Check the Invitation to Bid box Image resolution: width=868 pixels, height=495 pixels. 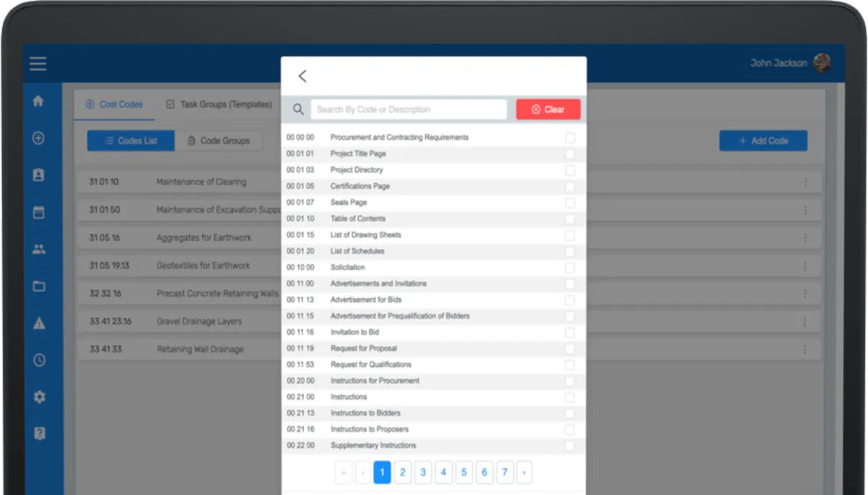pyautogui.click(x=570, y=332)
